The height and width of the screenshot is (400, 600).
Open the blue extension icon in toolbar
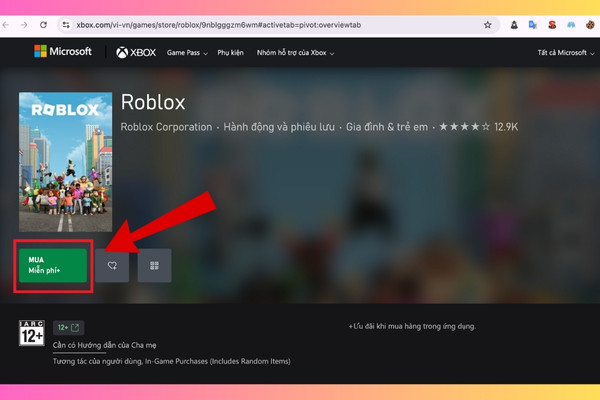(571, 25)
